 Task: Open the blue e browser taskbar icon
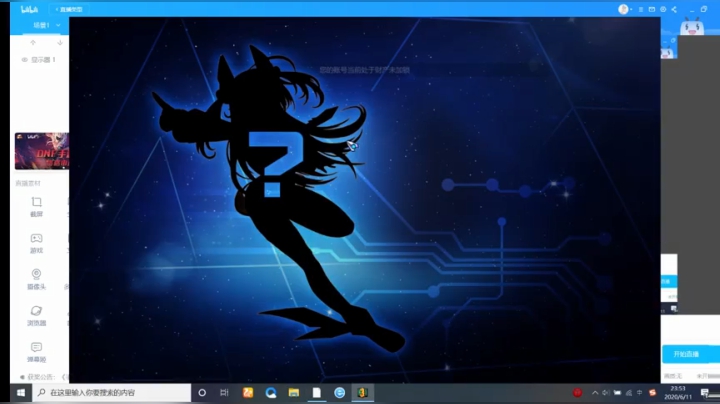[x=339, y=393]
